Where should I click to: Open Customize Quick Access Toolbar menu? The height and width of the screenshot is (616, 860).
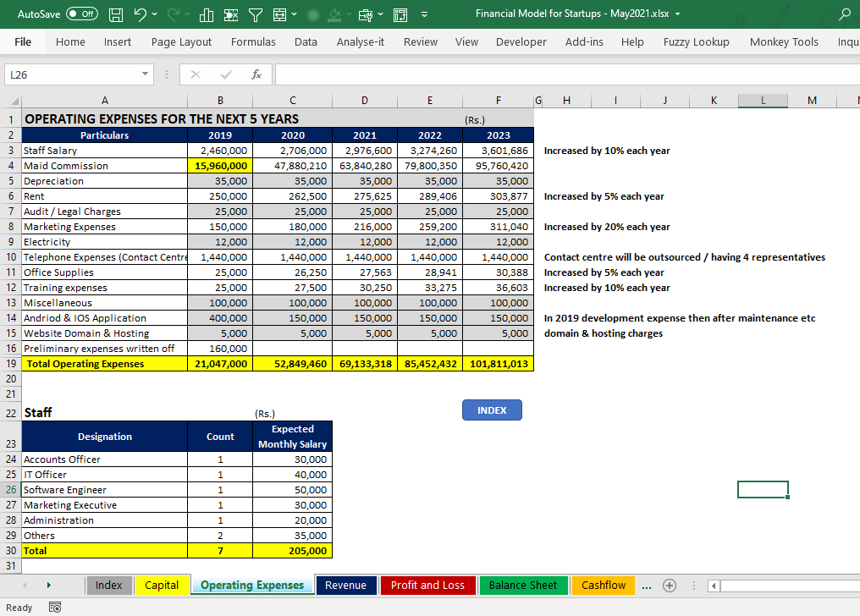click(x=425, y=14)
